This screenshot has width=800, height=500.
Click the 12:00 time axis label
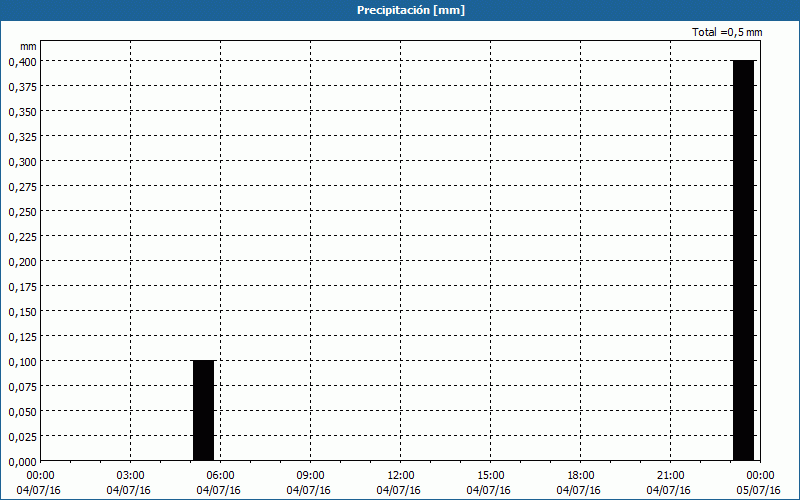pos(401,476)
